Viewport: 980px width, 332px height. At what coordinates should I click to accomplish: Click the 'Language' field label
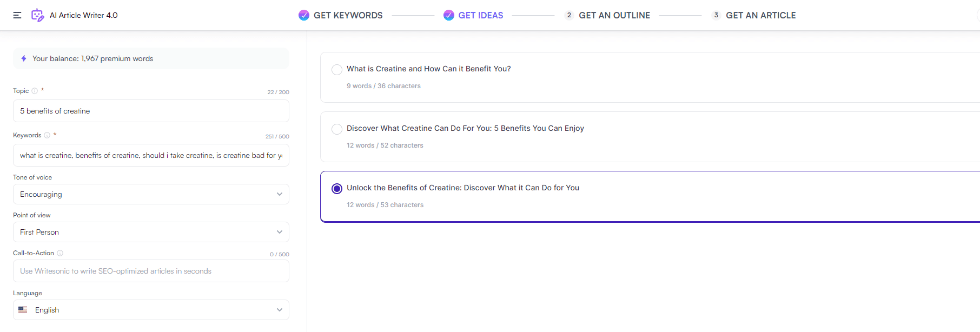tap(28, 293)
